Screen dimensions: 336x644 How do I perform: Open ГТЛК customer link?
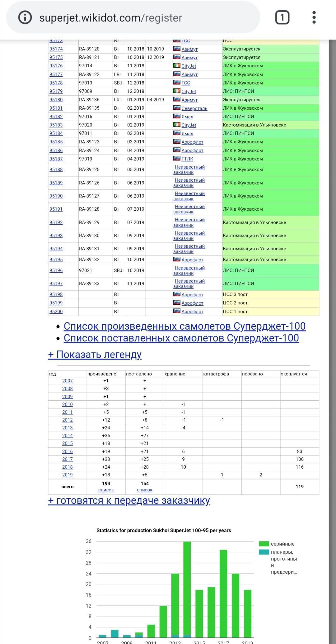[x=187, y=159]
